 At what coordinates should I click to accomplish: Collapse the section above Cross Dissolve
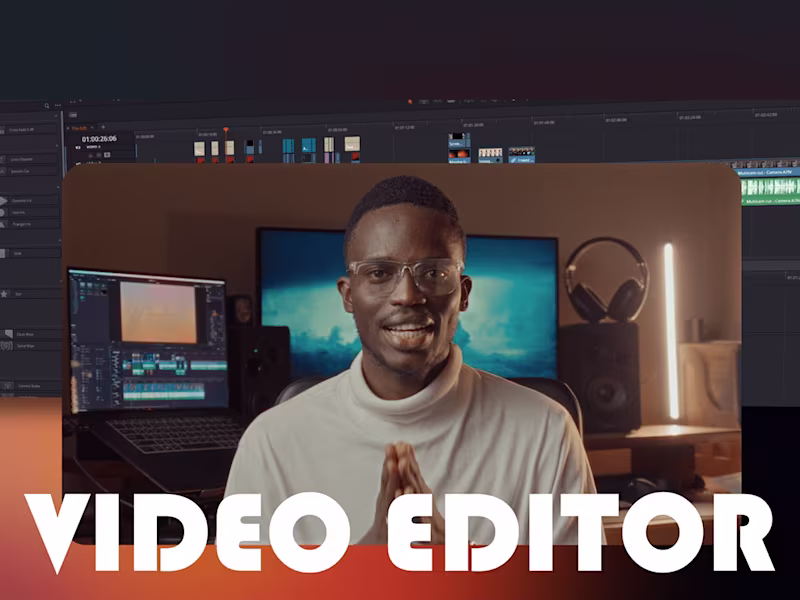coord(56,146)
